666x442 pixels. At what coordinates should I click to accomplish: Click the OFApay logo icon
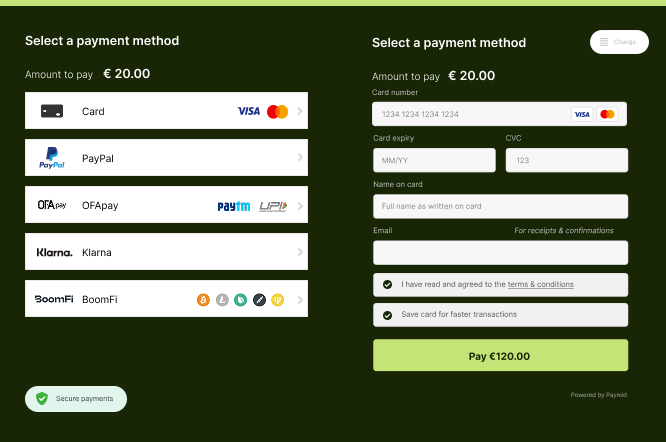click(52, 205)
